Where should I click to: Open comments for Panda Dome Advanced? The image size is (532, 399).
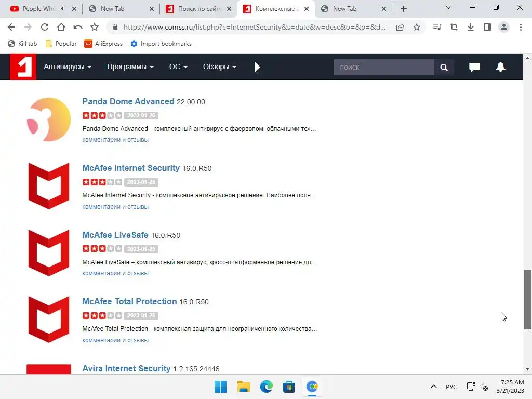pos(115,140)
